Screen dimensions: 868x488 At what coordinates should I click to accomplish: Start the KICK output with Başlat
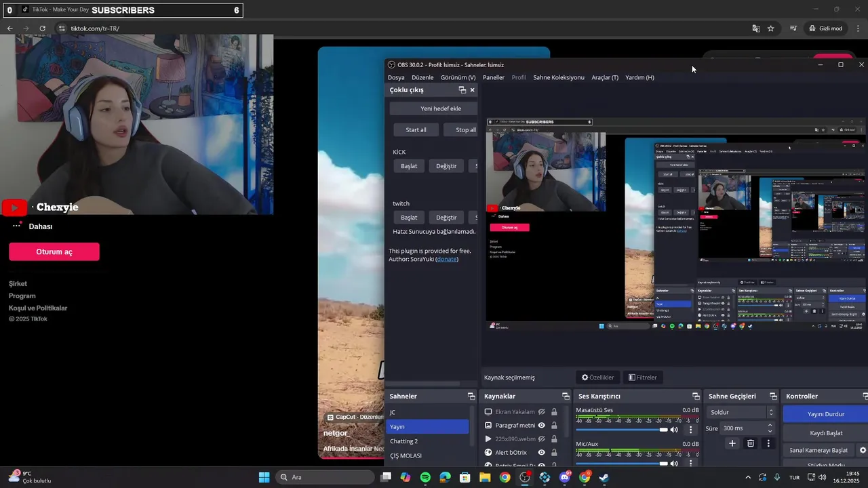tap(409, 166)
